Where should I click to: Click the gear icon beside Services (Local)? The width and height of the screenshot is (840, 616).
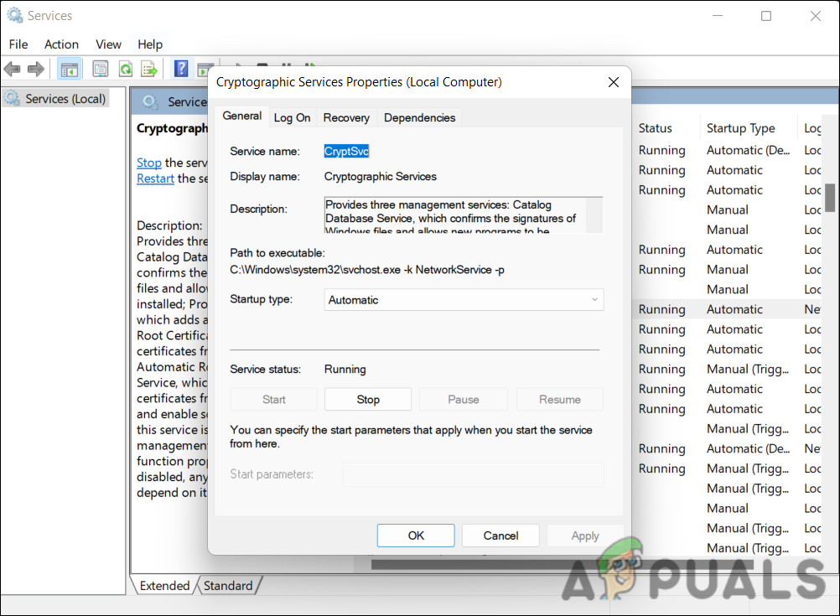coord(13,99)
